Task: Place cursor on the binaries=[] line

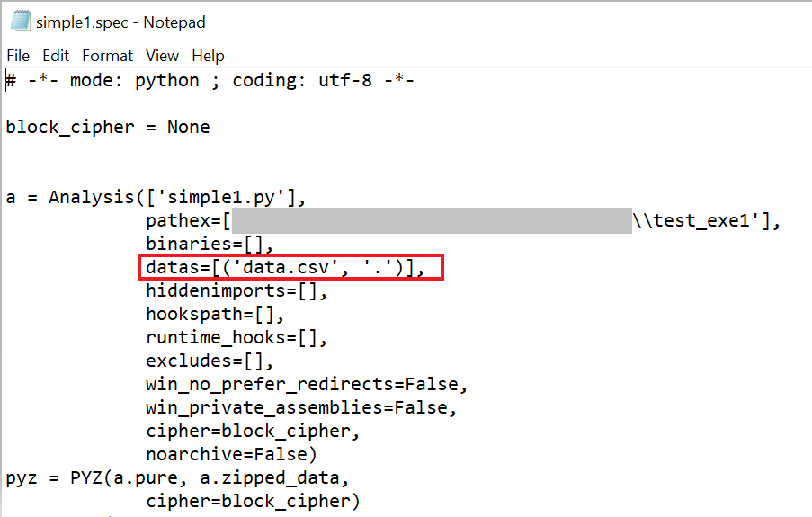Action: tap(210, 244)
